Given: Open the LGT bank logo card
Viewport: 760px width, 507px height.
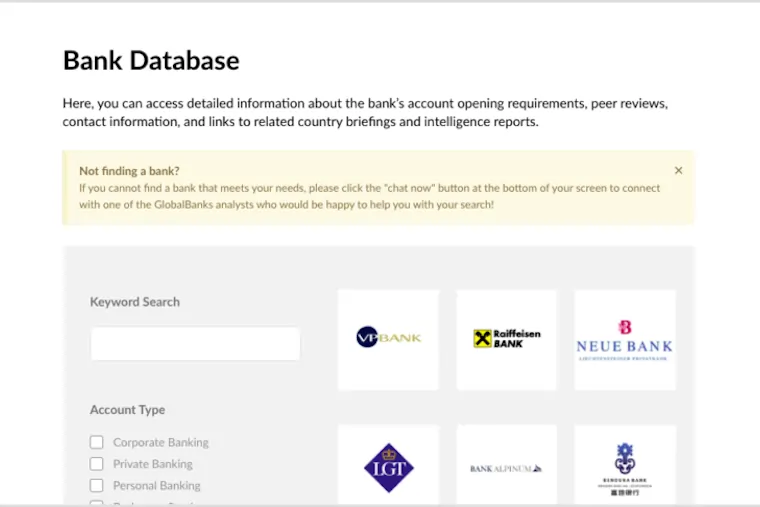Looking at the screenshot, I should 388,465.
